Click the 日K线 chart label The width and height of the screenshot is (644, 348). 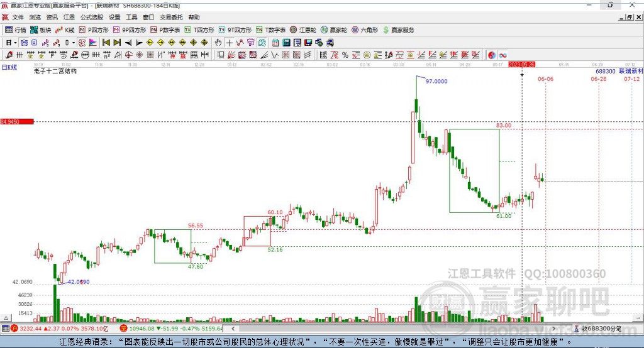pyautogui.click(x=9, y=67)
